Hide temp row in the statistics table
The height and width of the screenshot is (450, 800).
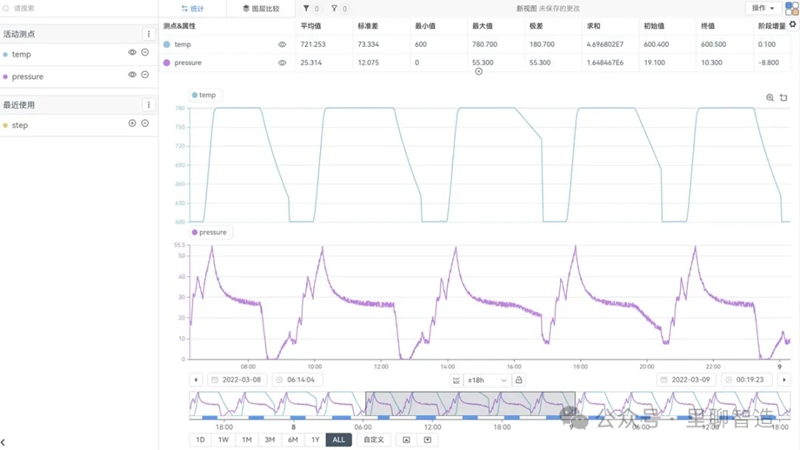tap(282, 45)
